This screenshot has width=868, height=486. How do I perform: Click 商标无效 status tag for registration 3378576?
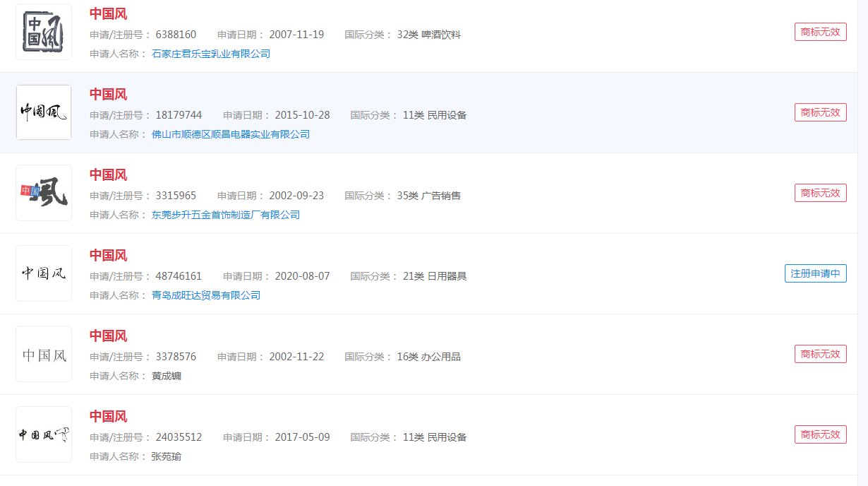click(x=821, y=354)
